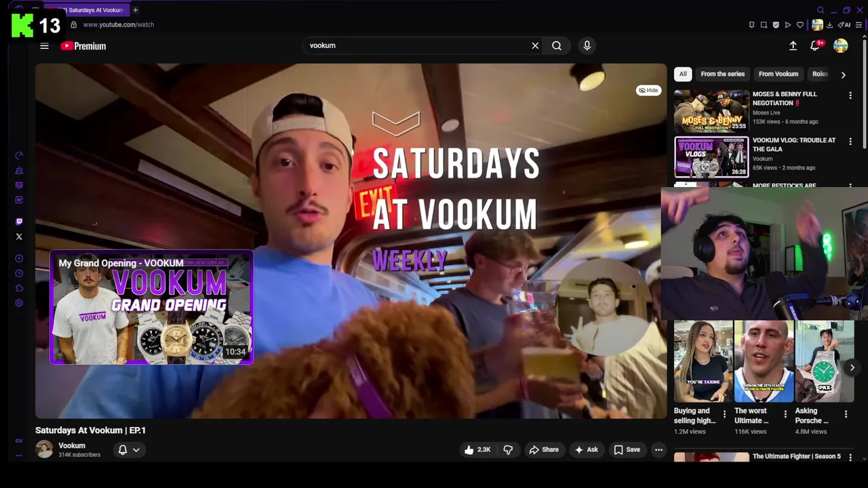
Task: Open the upload/create icon in YouTube header
Action: click(x=793, y=45)
